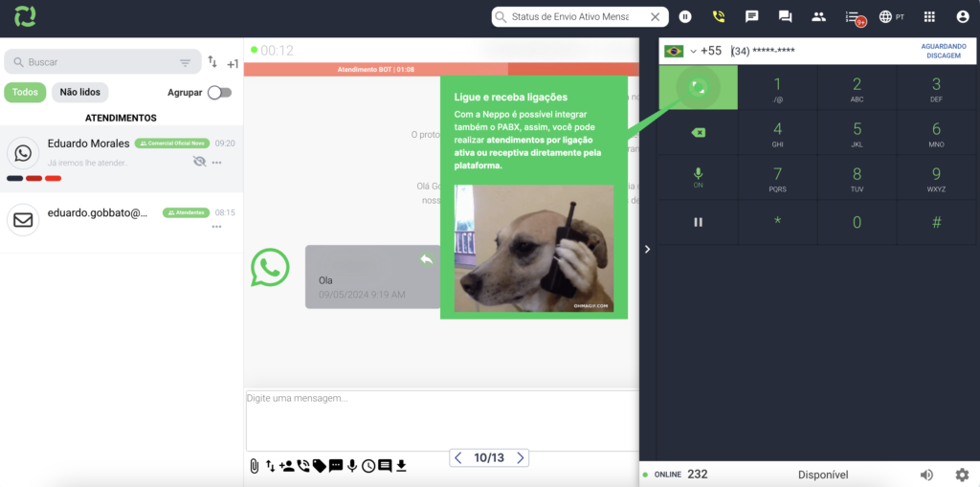Select the Não lidos filter tab

click(80, 93)
